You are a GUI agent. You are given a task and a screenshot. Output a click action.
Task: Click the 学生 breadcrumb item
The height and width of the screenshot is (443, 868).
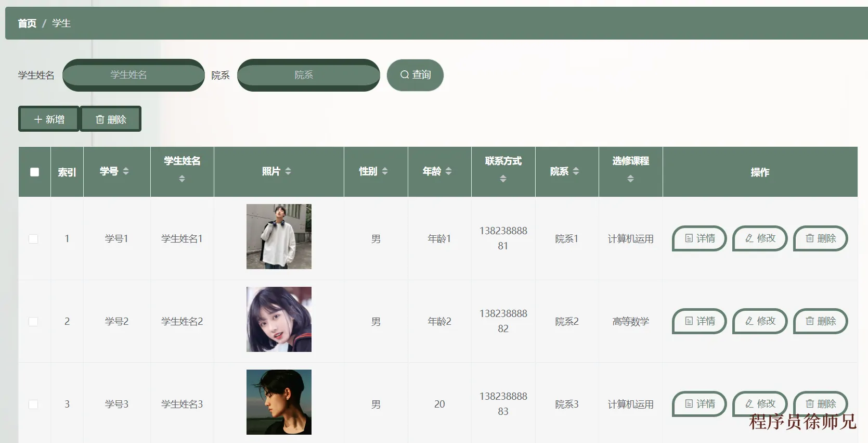click(x=61, y=23)
